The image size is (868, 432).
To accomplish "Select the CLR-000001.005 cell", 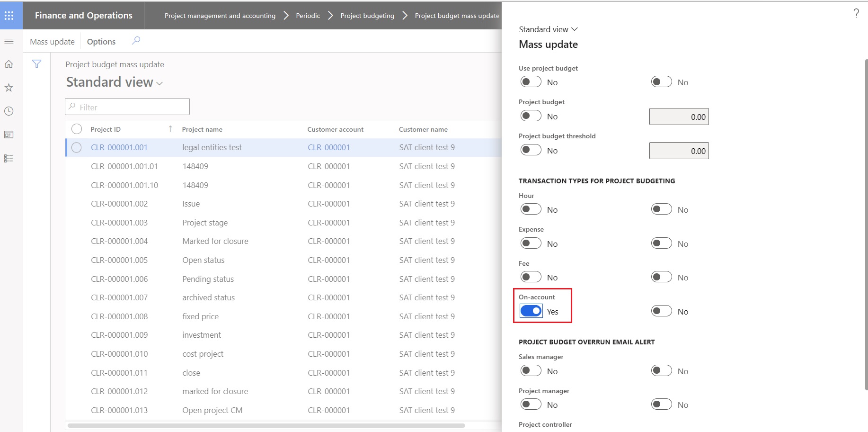I will [119, 260].
